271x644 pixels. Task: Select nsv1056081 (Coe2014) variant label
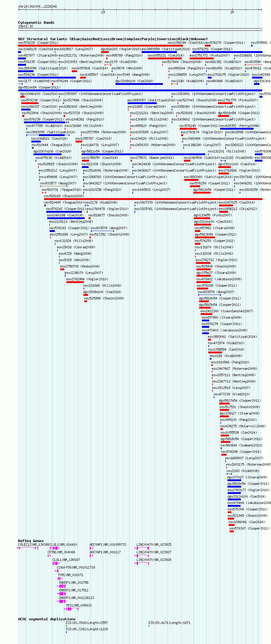(247, 522)
